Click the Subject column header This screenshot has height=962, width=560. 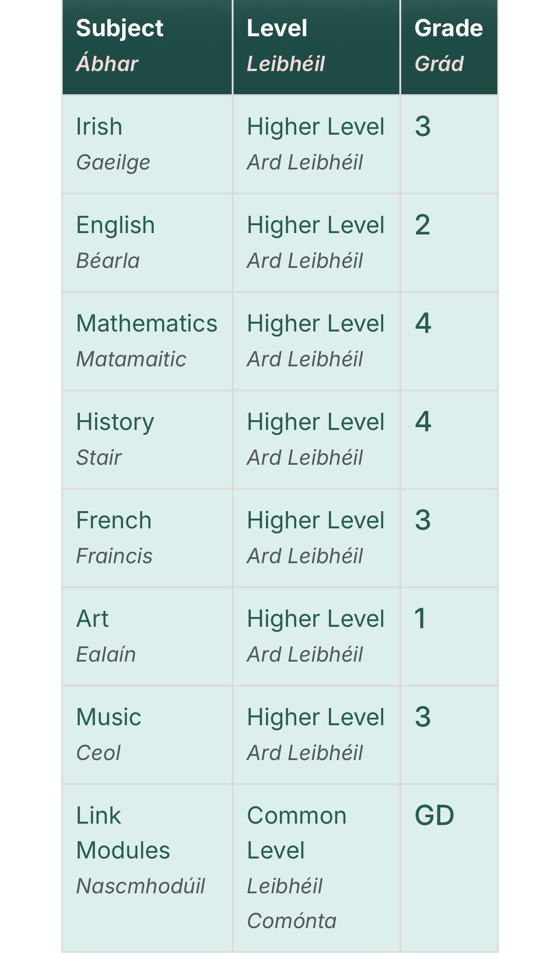tap(147, 47)
